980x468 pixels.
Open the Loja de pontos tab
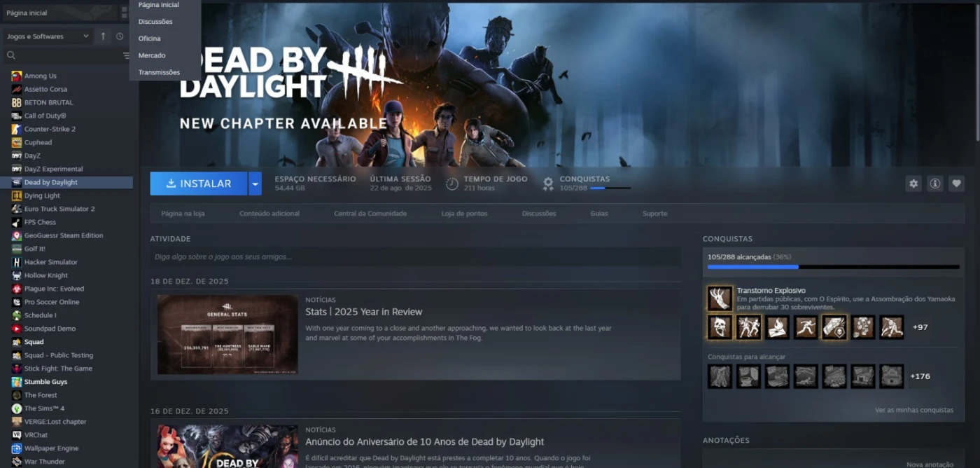click(464, 214)
